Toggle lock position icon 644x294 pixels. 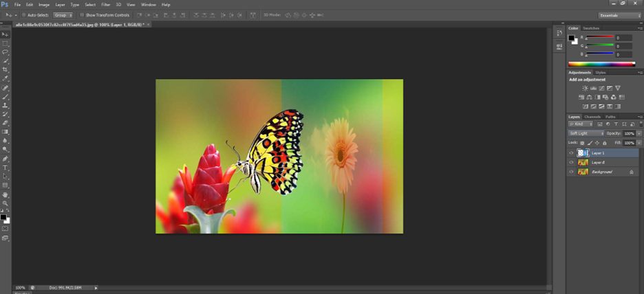[x=597, y=143]
